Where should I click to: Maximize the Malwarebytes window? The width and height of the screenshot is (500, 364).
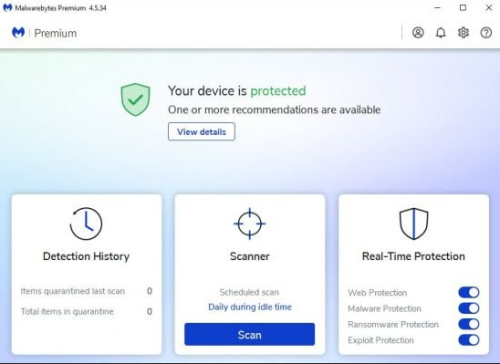[463, 8]
